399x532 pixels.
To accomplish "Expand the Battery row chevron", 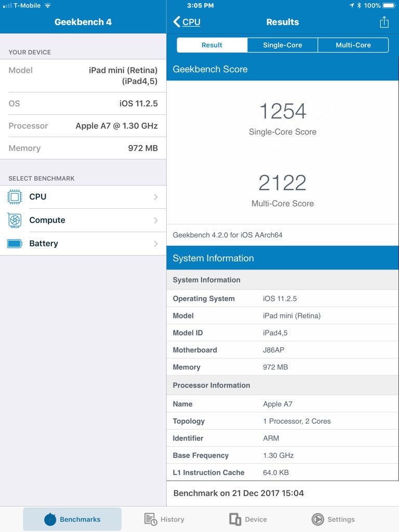I will (x=156, y=244).
